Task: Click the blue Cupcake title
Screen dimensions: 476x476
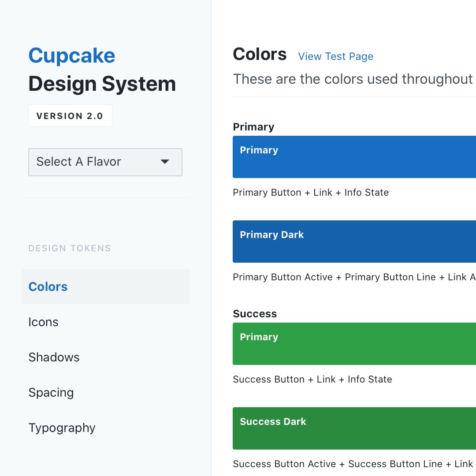Action: (x=71, y=56)
